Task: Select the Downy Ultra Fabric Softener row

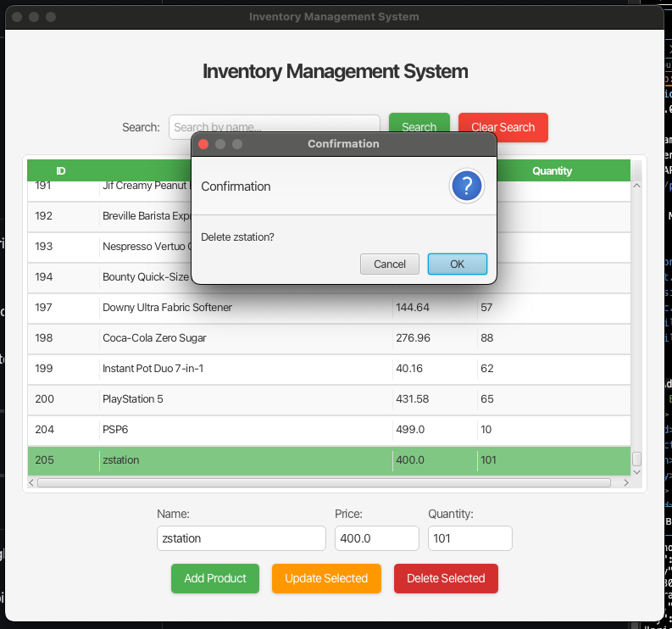Action: pyautogui.click(x=329, y=308)
